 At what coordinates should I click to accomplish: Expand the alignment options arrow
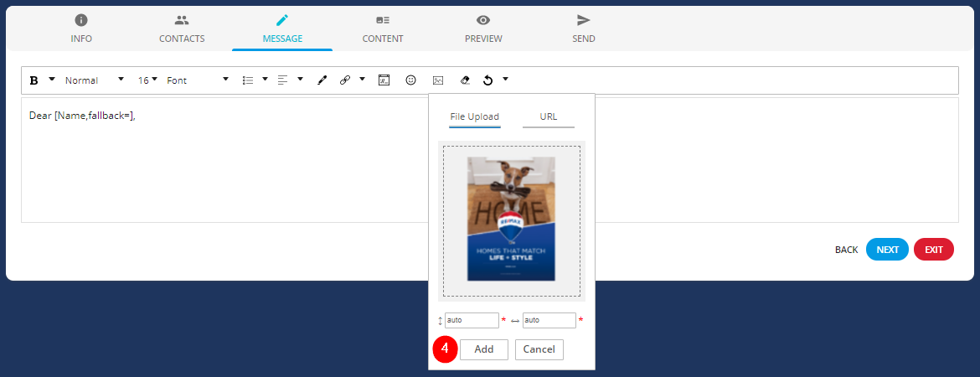(300, 80)
